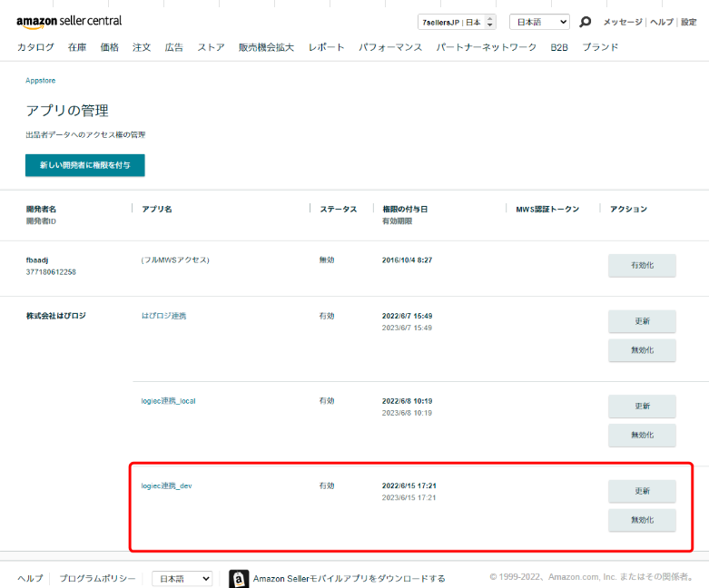
Task: Open the logiec連携_dev app link
Action: [x=166, y=485]
